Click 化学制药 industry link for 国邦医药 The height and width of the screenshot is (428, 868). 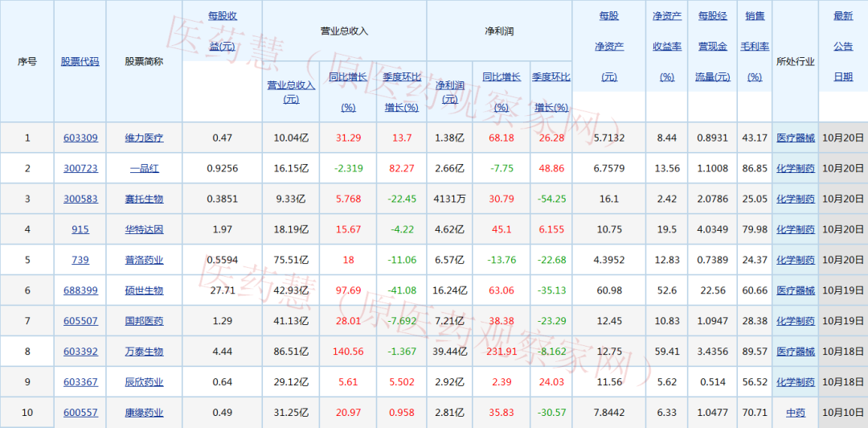click(x=796, y=320)
